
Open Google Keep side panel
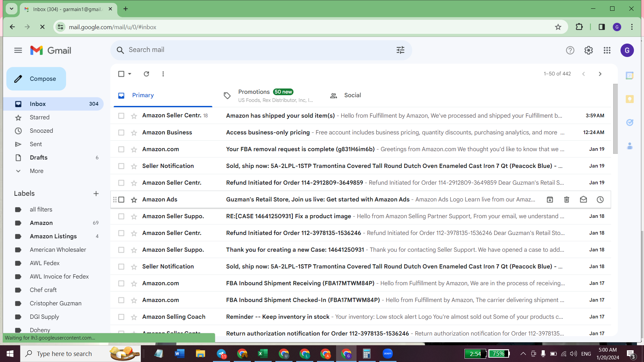coord(630,99)
